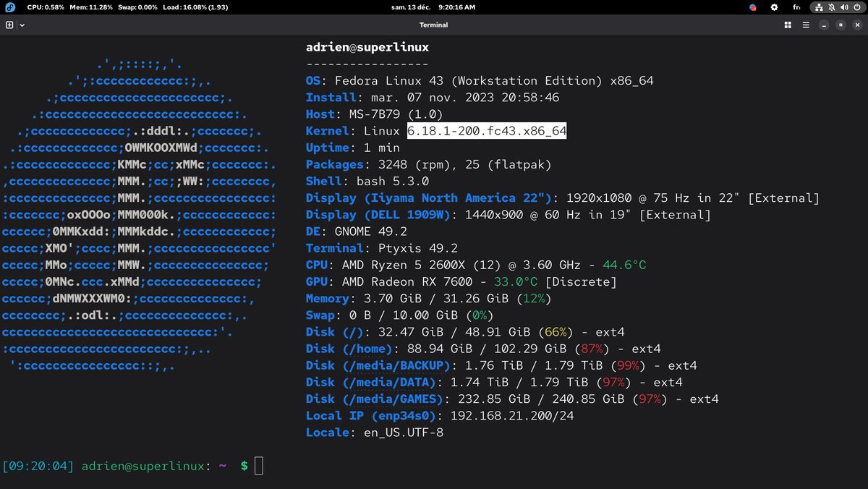
Task: Click the Shell value 'bash 5.3.0'
Action: pyautogui.click(x=393, y=181)
